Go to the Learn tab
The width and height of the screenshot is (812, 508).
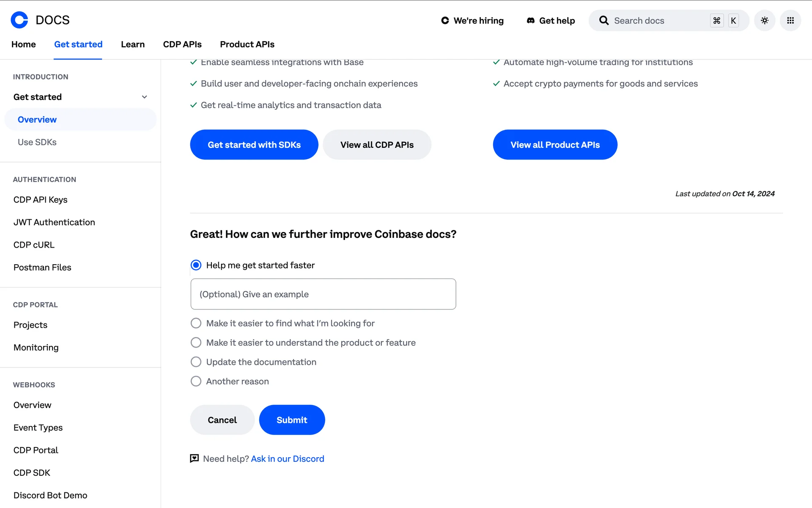pos(133,44)
